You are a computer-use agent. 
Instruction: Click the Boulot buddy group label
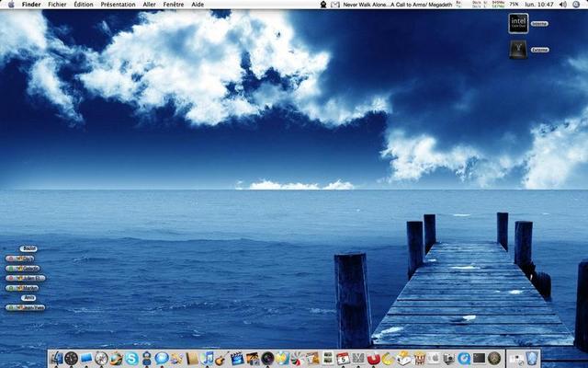coord(28,248)
